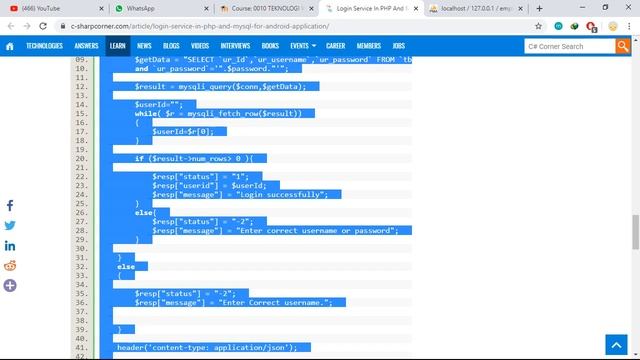This screenshot has width=640, height=360.
Task: Open the Books section
Action: click(x=270, y=46)
